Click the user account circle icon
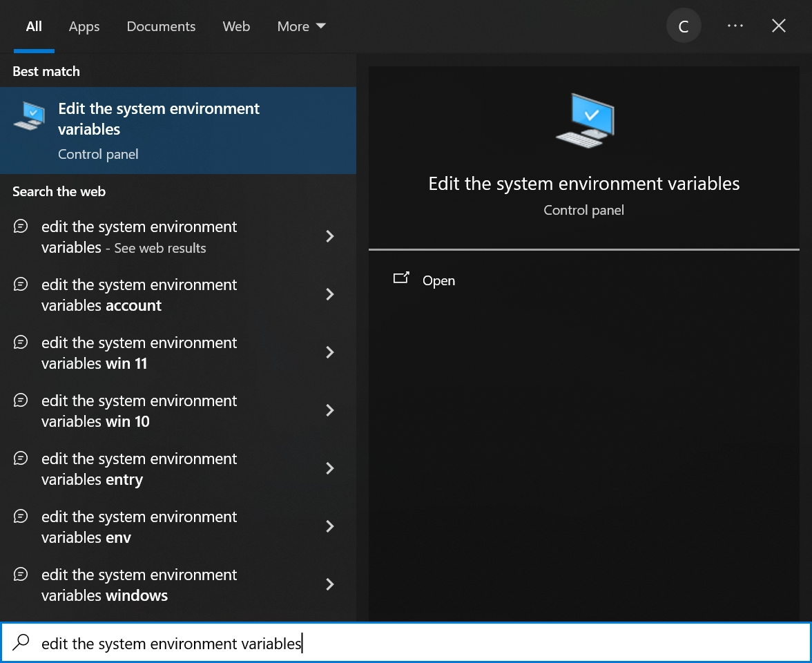This screenshot has width=812, height=663. 683,26
